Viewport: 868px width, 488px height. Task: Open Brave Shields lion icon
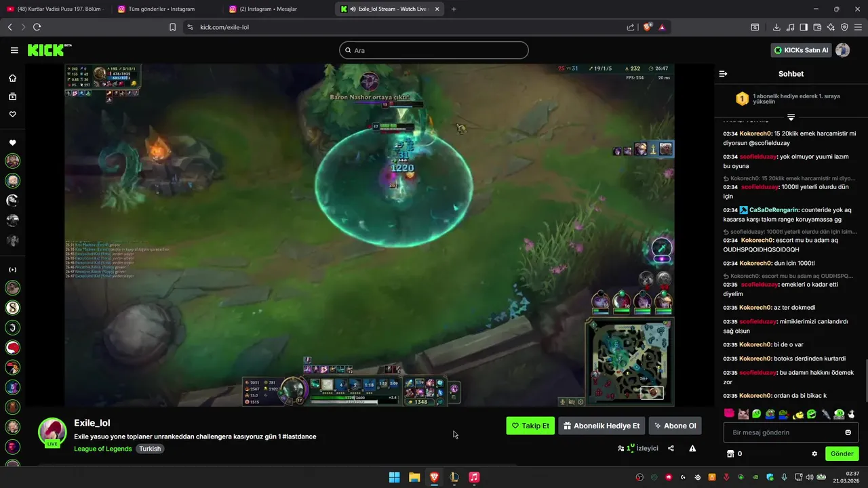coord(648,27)
